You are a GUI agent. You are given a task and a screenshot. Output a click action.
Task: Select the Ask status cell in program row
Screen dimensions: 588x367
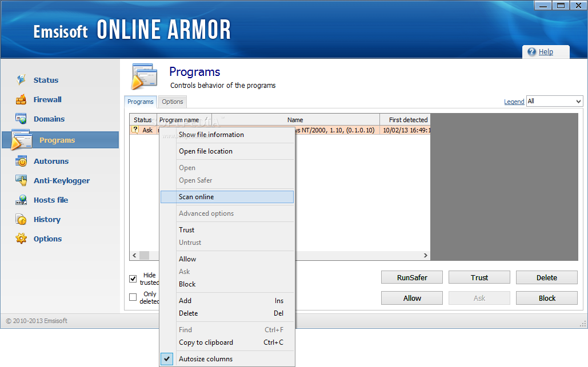click(x=143, y=130)
